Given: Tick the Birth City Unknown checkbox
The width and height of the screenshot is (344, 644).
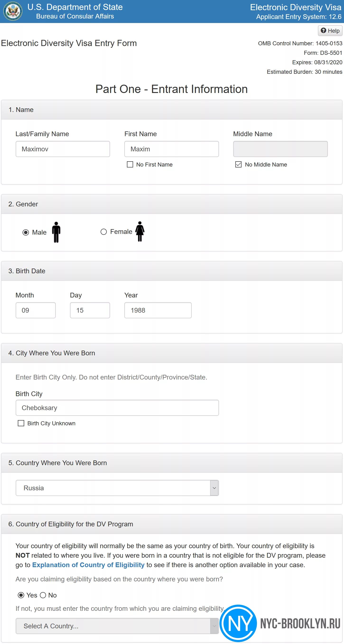Looking at the screenshot, I should pos(21,423).
